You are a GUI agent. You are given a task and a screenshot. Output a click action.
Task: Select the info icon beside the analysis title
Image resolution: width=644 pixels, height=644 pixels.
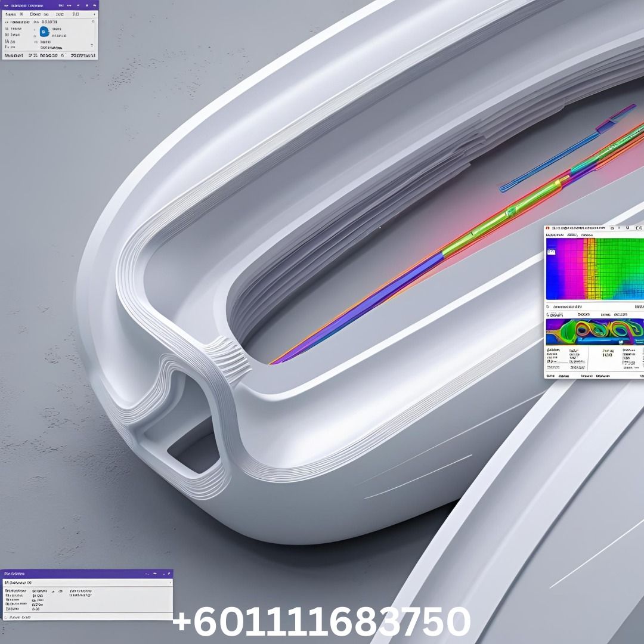point(618,228)
